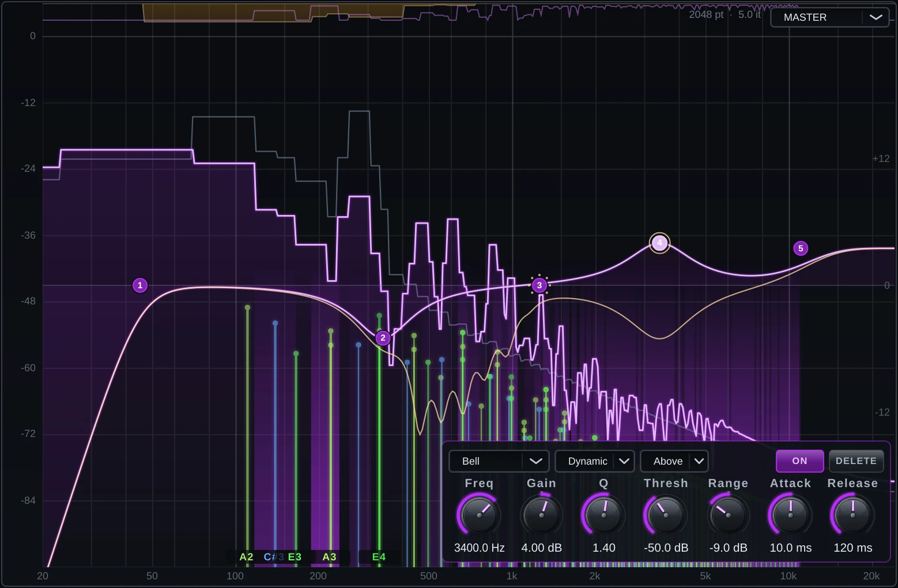The height and width of the screenshot is (588, 898).
Task: Toggle the band ON button
Action: coord(799,461)
